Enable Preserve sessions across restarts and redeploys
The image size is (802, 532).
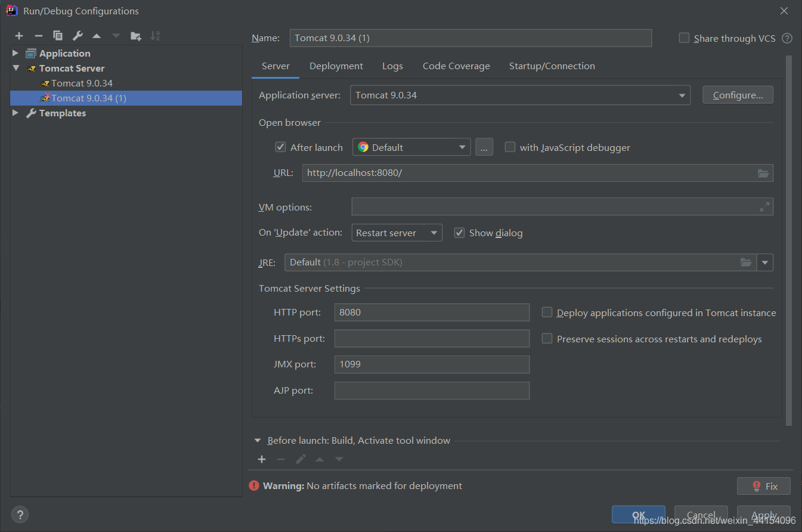pos(547,338)
